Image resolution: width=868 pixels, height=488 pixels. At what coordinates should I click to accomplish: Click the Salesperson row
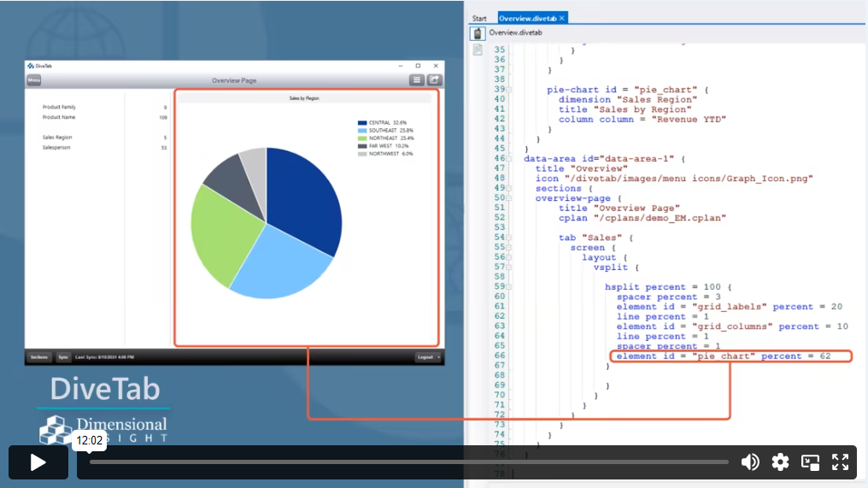click(x=104, y=148)
